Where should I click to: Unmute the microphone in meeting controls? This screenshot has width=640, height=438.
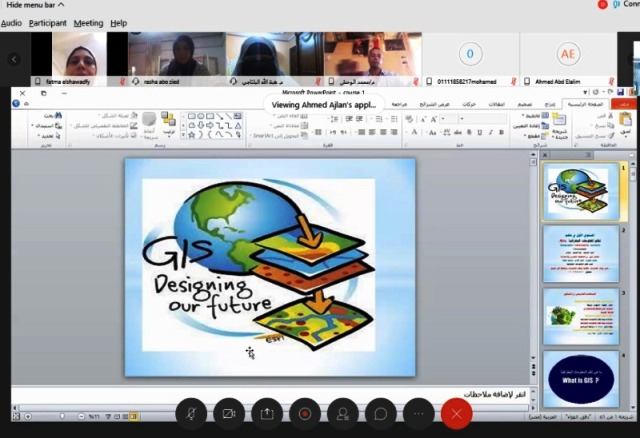tap(191, 413)
